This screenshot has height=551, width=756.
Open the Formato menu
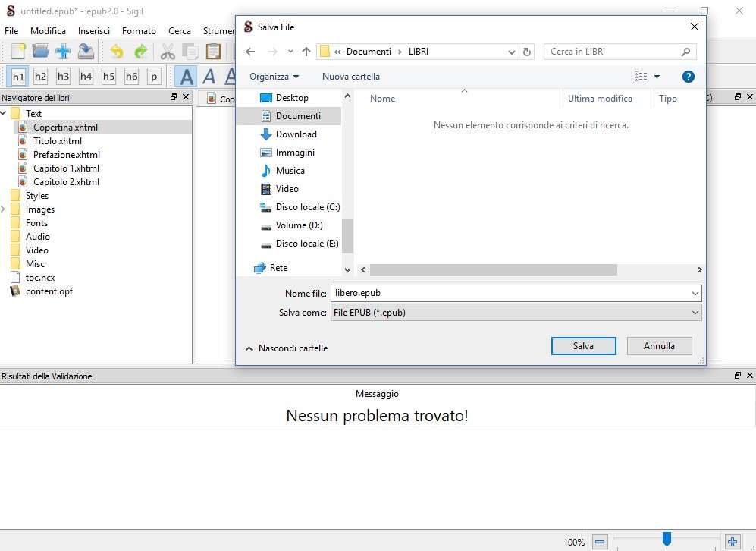(x=139, y=31)
